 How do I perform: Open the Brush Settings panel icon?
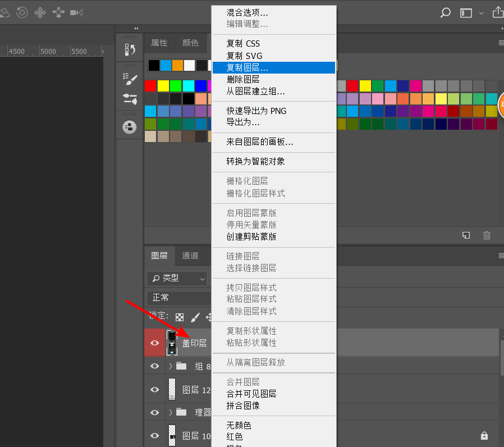coord(130,79)
